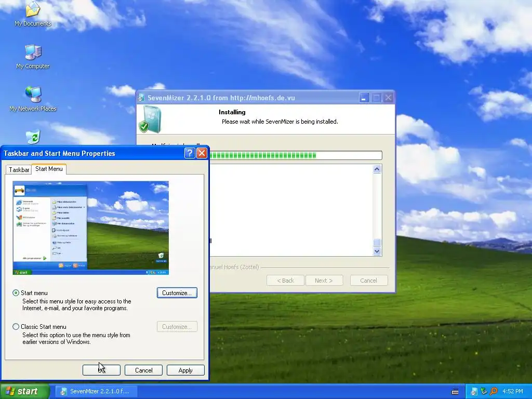Confirm with the OK button
Screen dimensions: 532x399
pos(101,370)
